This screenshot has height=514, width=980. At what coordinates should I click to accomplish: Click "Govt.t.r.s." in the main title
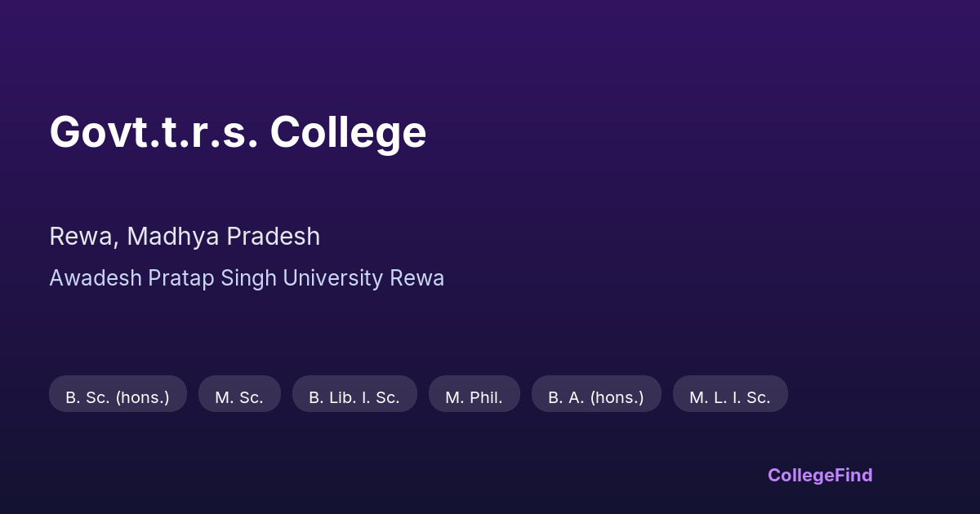click(154, 131)
